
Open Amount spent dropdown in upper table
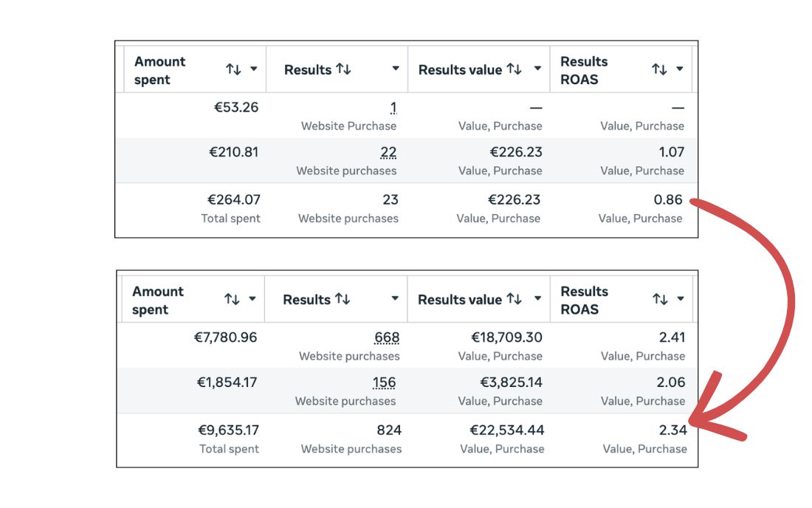click(254, 69)
